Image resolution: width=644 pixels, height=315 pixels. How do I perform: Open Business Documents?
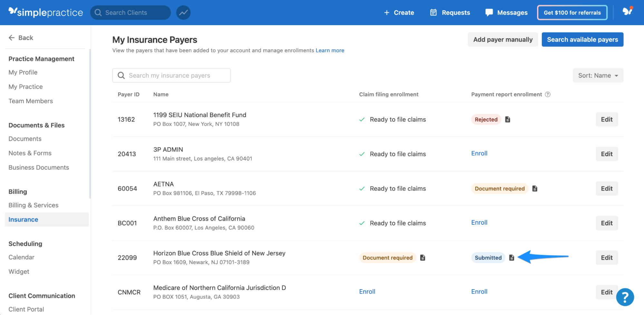click(39, 167)
